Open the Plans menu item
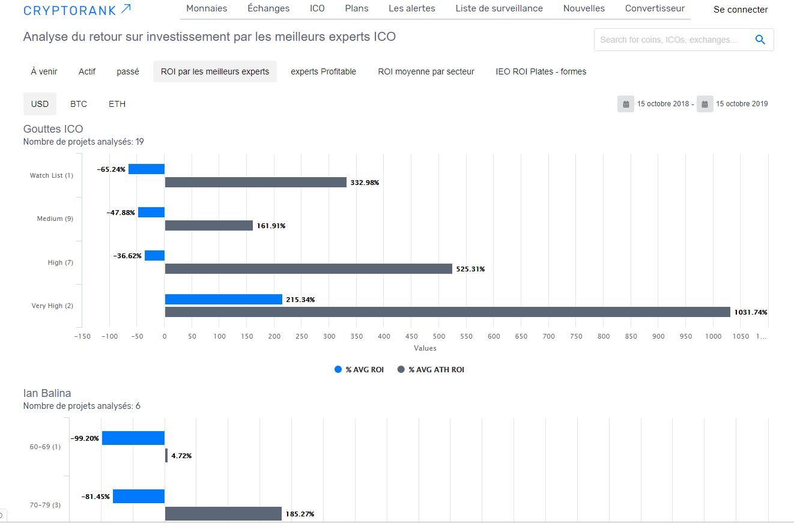Viewport: 794px width, 532px height. click(x=357, y=8)
